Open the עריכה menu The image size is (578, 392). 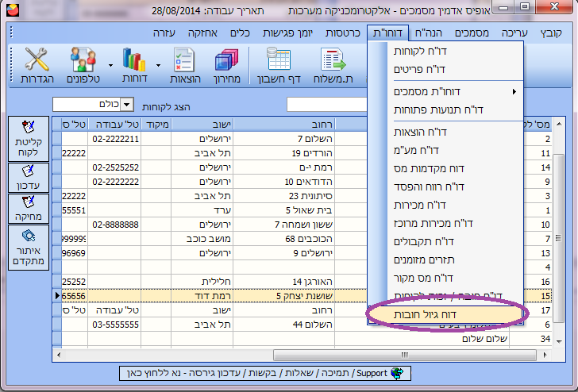[x=514, y=33]
